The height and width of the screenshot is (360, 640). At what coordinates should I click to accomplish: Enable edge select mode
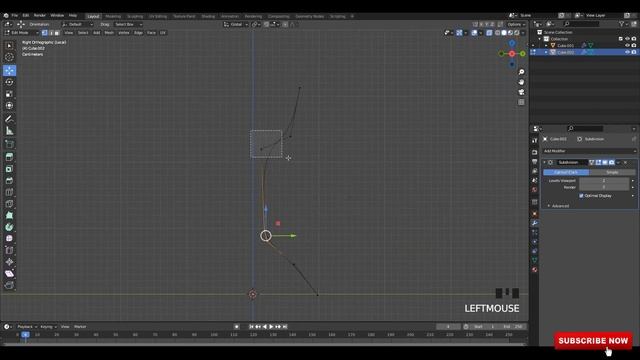point(51,33)
